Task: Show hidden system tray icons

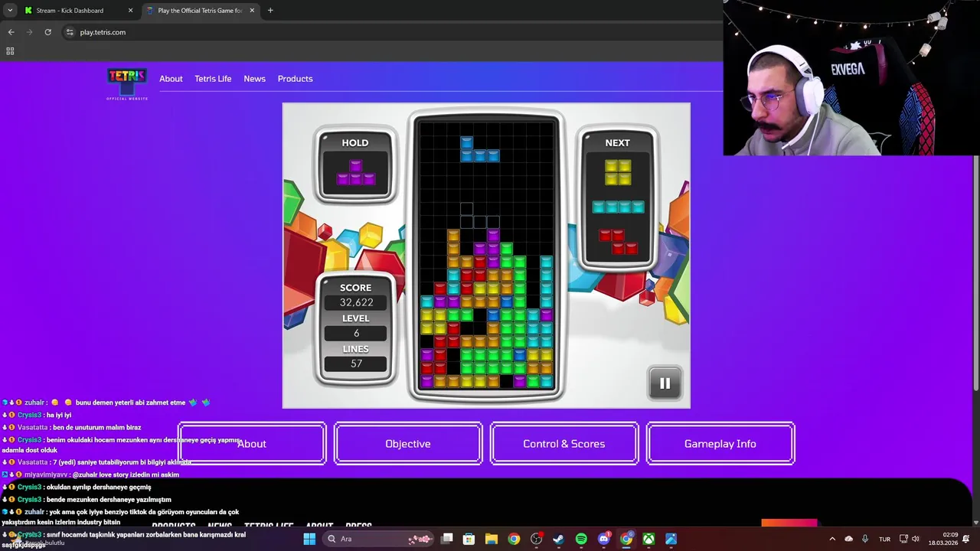Action: 832,539
